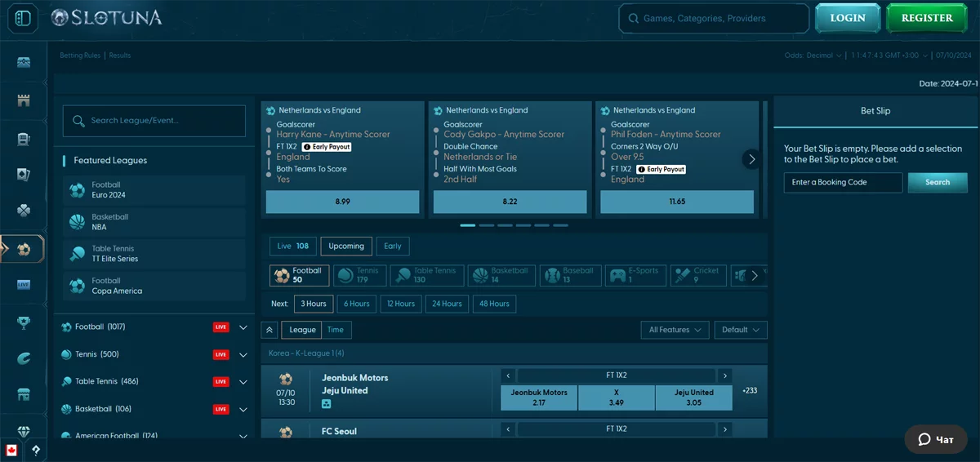The height and width of the screenshot is (462, 980).
Task: Open TT Elite Series featured league
Action: tap(154, 254)
